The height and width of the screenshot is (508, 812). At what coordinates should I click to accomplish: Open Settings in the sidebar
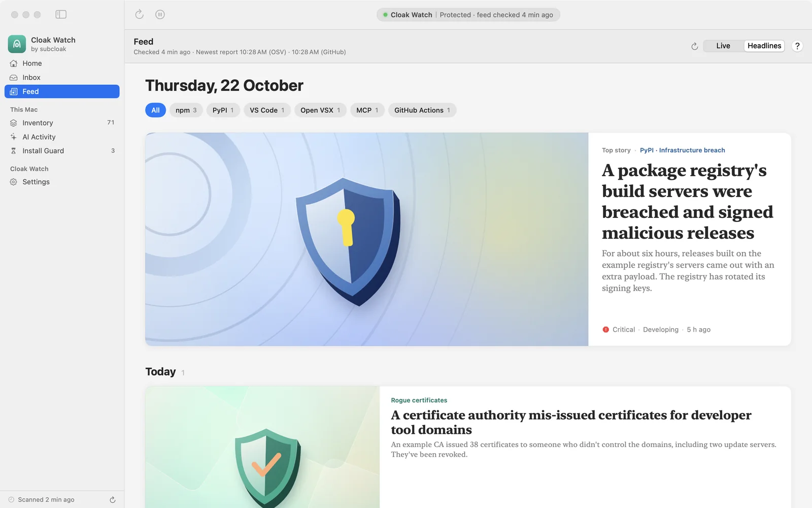[x=62, y=182]
